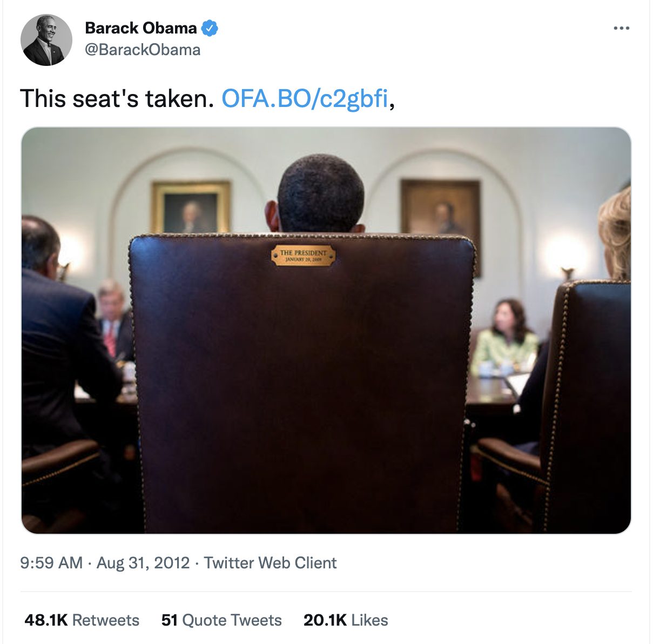Click the head above the leather chair
The height and width of the screenshot is (644, 660).
point(320,196)
